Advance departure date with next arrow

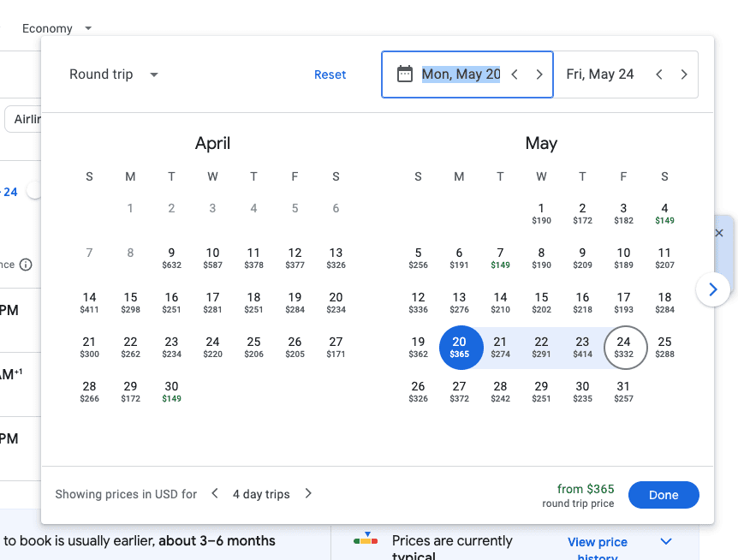[x=539, y=74]
